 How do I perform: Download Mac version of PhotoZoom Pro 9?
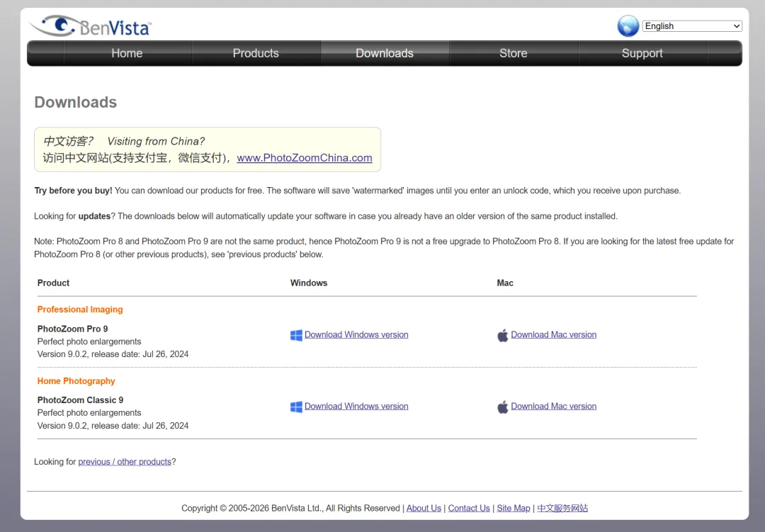[x=554, y=335]
